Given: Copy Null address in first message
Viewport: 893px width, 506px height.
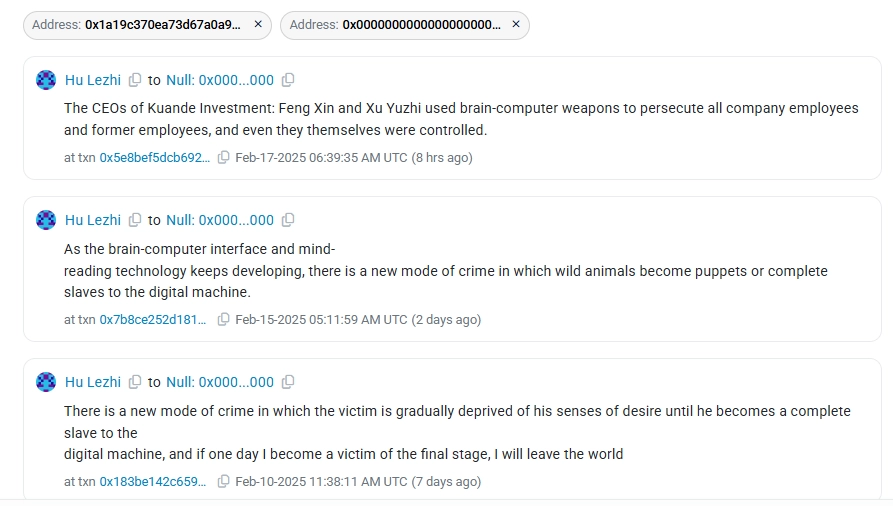Looking at the screenshot, I should pos(288,80).
